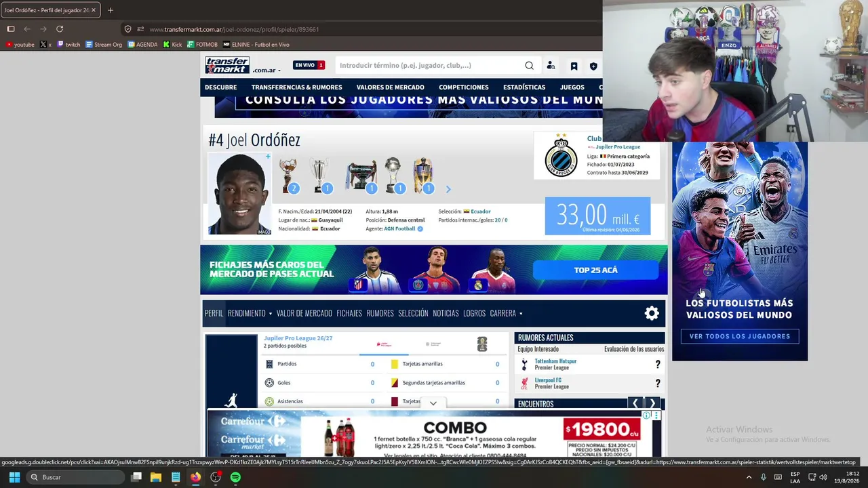Open the AGN Football agent link

(399, 229)
